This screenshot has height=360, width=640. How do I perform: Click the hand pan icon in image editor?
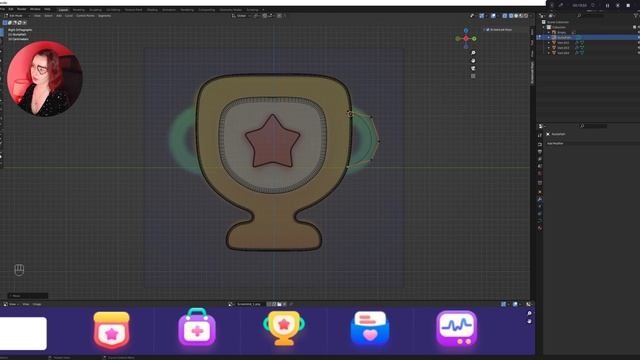click(x=529, y=321)
